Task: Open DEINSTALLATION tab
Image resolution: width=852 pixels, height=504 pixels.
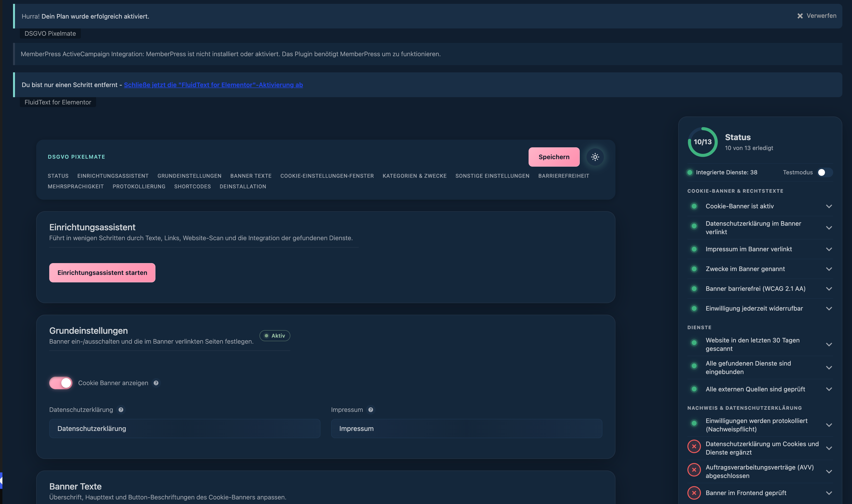Action: [x=243, y=186]
